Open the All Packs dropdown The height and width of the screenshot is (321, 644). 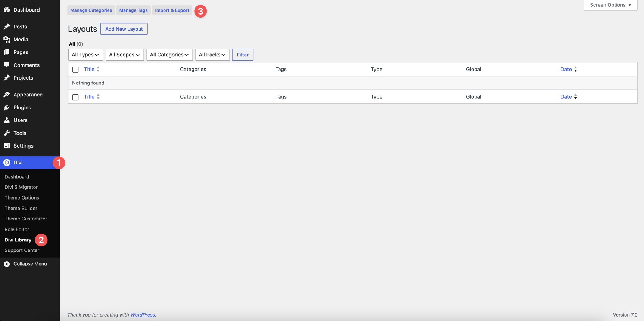pyautogui.click(x=212, y=55)
